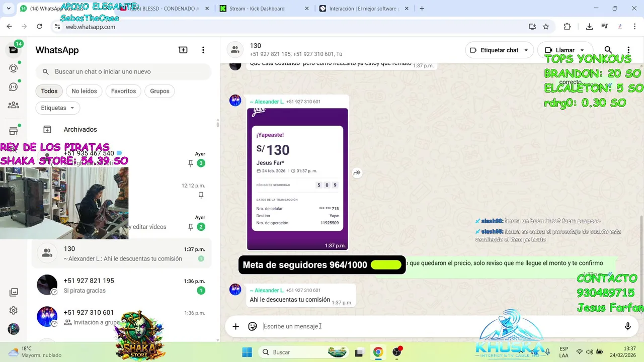Open chat with +51 927 310 601
Viewport: 644px width, 362px height.
[121, 317]
